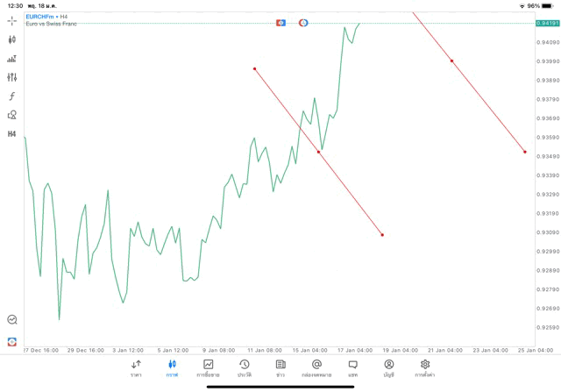The width and height of the screenshot is (561, 392).
Task: Open the circular chart icon at lower left
Action: coord(12,320)
